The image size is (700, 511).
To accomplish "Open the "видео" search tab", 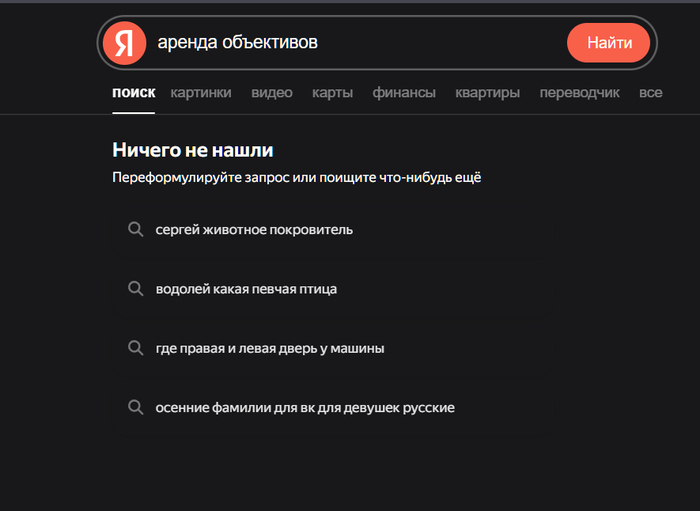I will tap(272, 93).
